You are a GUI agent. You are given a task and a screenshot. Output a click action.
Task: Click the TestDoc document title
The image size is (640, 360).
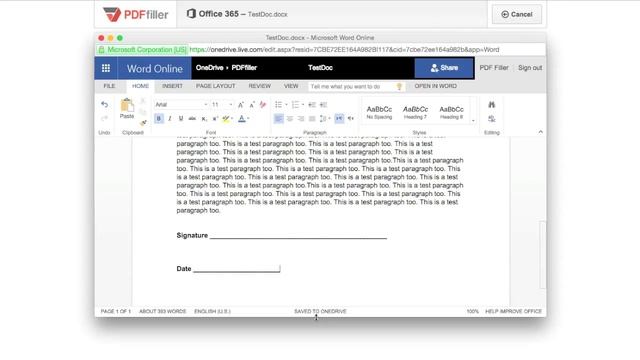[320, 68]
